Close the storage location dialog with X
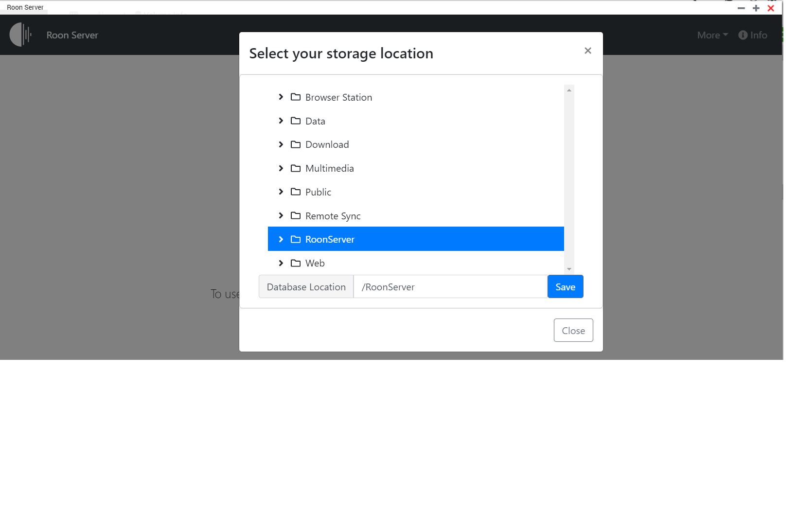 point(587,51)
